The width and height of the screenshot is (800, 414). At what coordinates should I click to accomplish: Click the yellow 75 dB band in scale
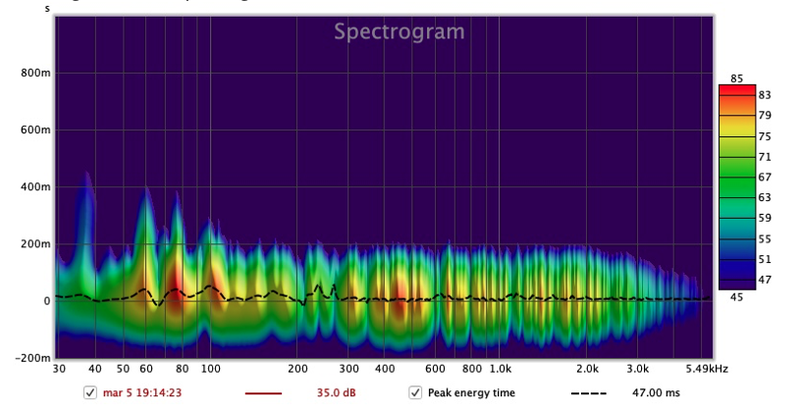click(735, 135)
